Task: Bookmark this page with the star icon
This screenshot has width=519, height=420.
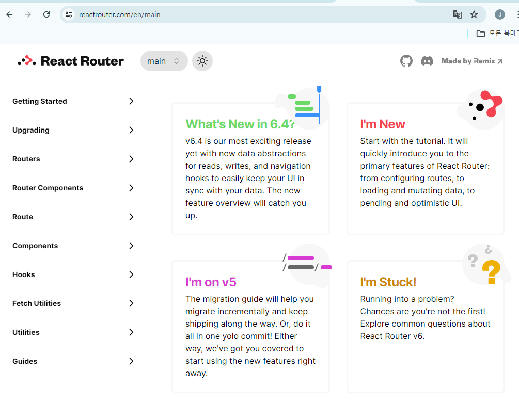Action: (474, 14)
